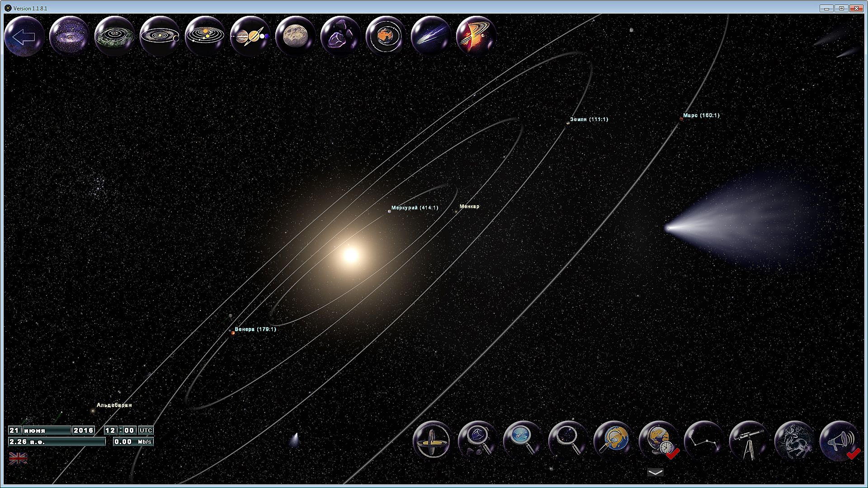
Task: Toggle the megaphone sound option
Action: coord(839,441)
